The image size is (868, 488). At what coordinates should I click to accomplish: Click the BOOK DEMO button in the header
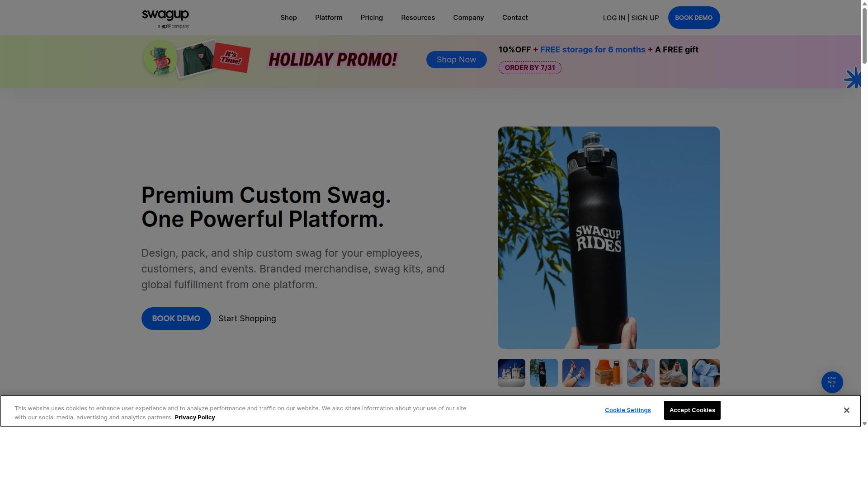coord(694,18)
